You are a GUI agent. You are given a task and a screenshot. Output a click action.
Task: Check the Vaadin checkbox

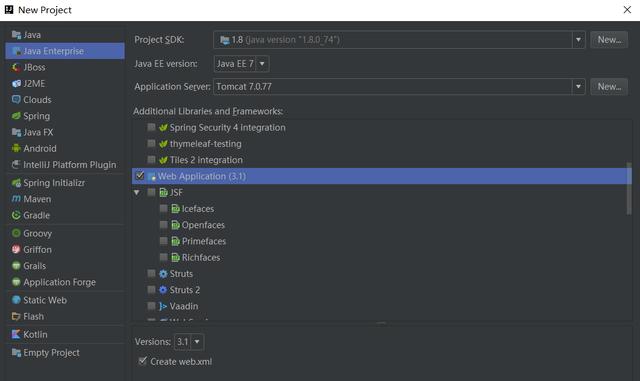click(151, 306)
